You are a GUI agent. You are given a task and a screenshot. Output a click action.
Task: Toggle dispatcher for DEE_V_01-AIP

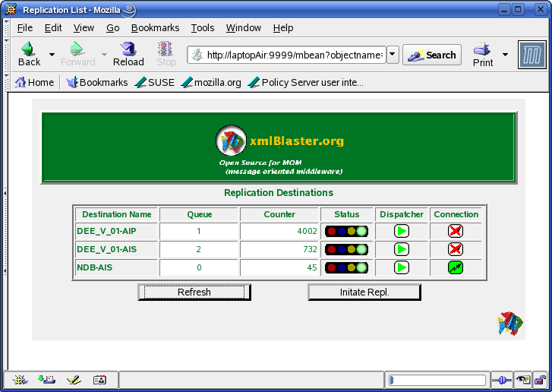click(x=402, y=231)
